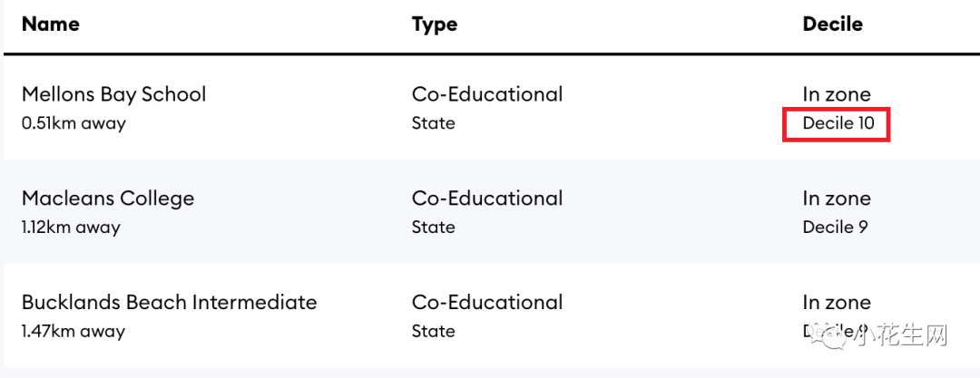Sort by the Decile column header
The image size is (980, 378).
click(x=832, y=24)
